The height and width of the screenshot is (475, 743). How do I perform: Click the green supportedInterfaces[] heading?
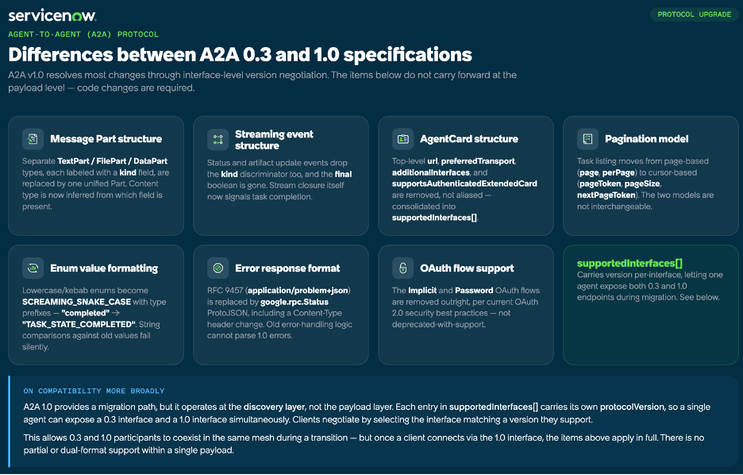click(630, 263)
